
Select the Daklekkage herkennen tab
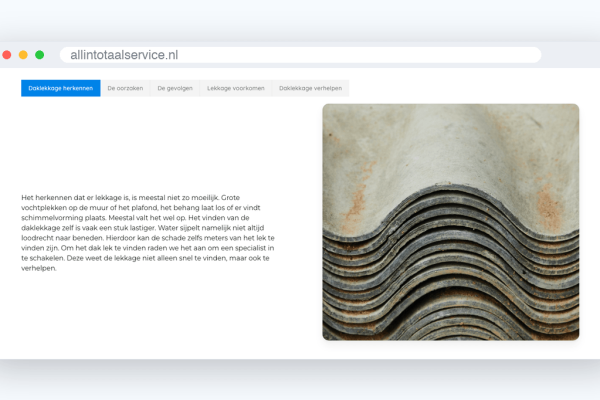[60, 88]
